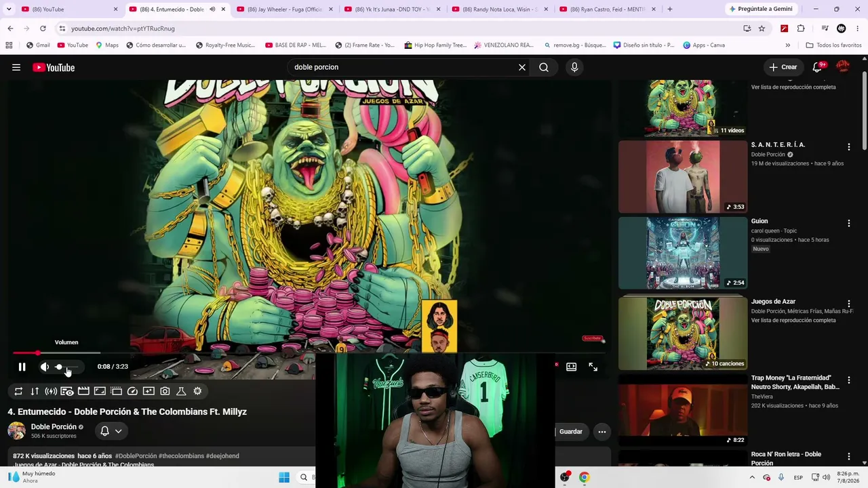The image size is (868, 488).
Task: Mute the video with the speaker icon
Action: (x=44, y=367)
